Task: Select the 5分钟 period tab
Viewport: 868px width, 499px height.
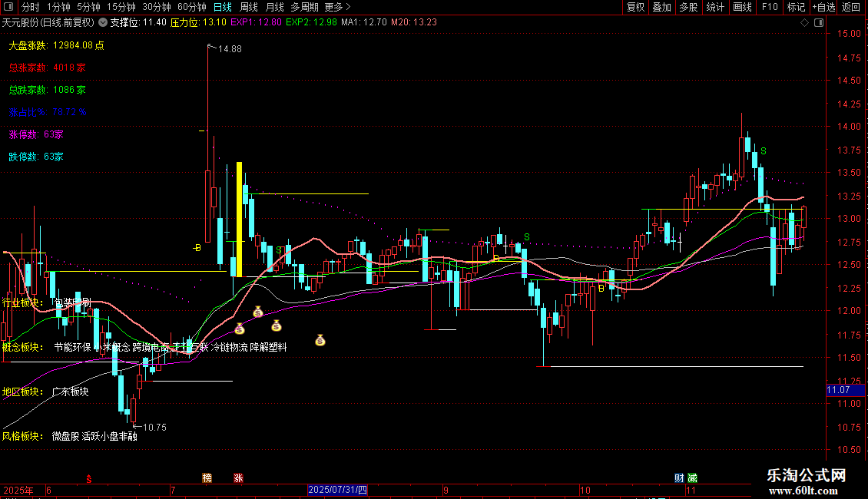Action: coord(88,7)
